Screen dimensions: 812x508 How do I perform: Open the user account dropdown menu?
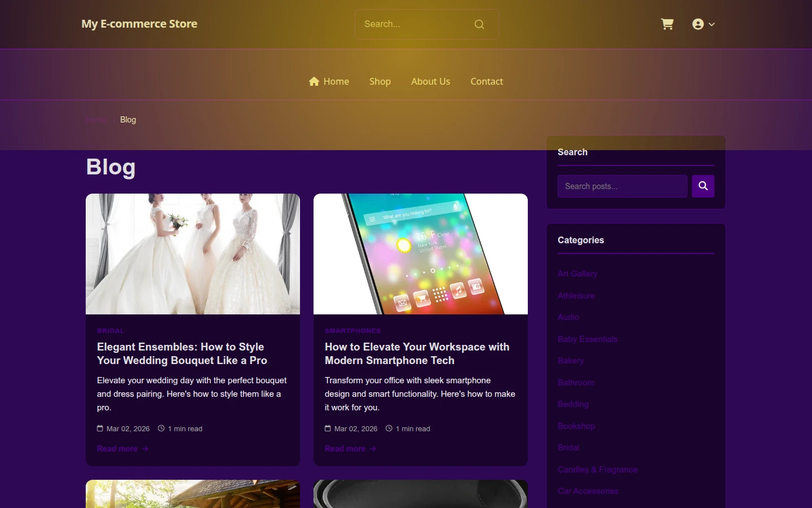(x=703, y=24)
